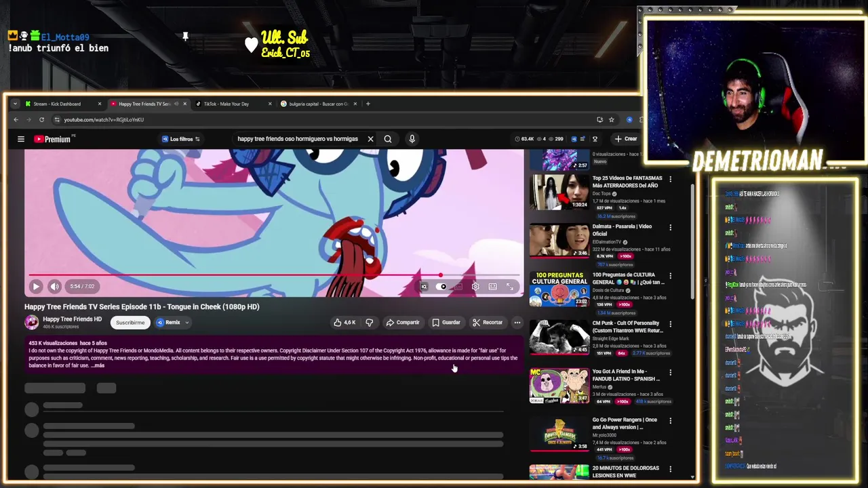
Task: Bookmark this page with star icon
Action: [x=612, y=120]
